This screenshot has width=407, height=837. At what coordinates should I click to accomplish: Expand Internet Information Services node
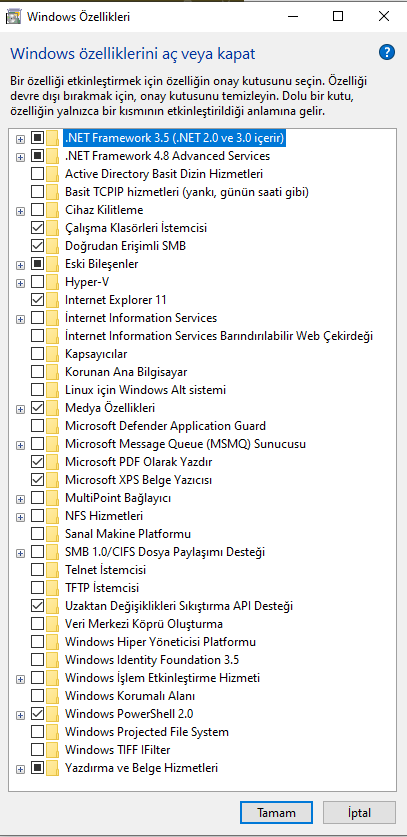pos(20,319)
